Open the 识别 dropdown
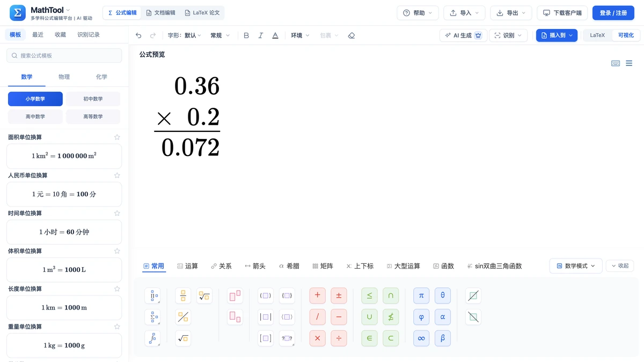The image size is (644, 362). pos(508,35)
